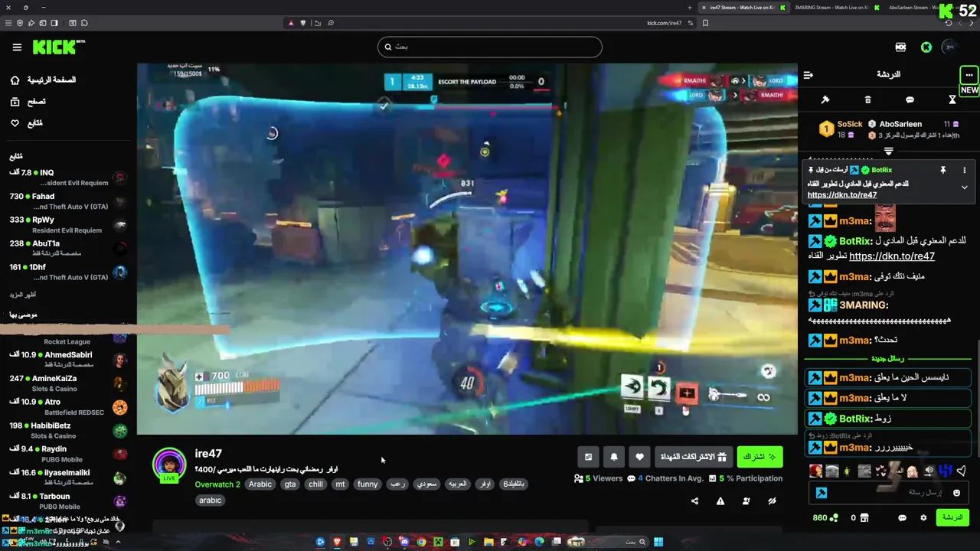Image resolution: width=980 pixels, height=551 pixels.
Task: Open the Overwatch 2 category link
Action: click(x=217, y=484)
